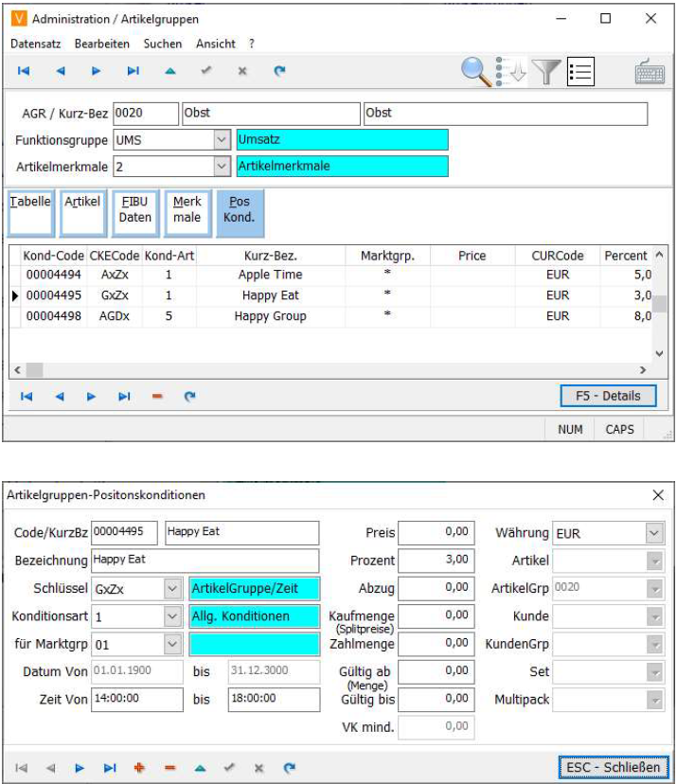Switch to the FIBU Daten tab
The height and width of the screenshot is (784, 677).
[x=135, y=210]
